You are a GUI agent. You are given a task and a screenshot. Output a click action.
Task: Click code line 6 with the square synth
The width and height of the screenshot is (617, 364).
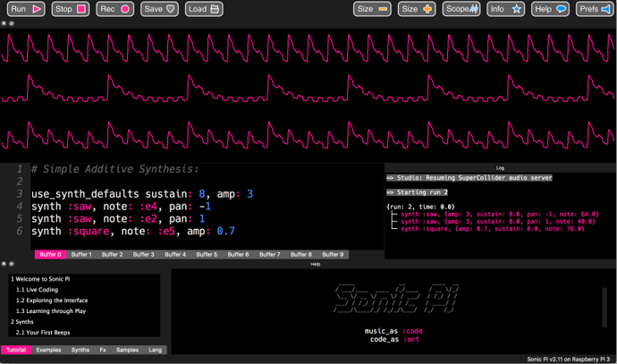(x=134, y=232)
